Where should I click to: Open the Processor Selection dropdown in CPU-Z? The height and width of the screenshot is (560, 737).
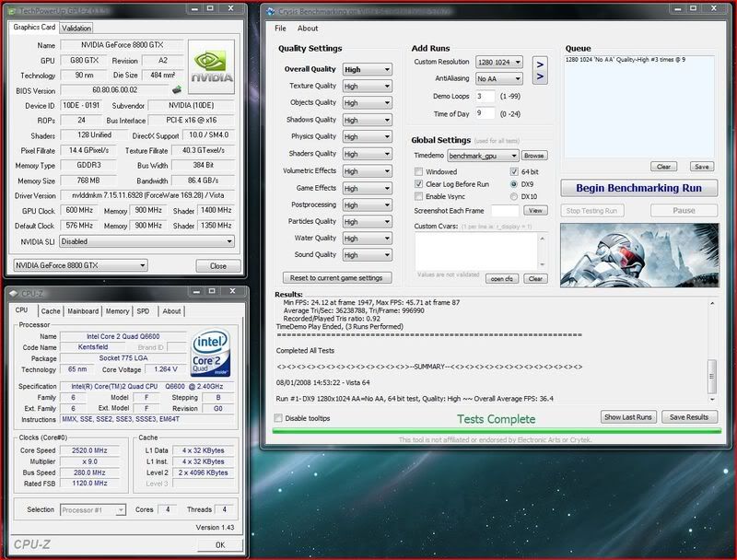pyautogui.click(x=93, y=509)
